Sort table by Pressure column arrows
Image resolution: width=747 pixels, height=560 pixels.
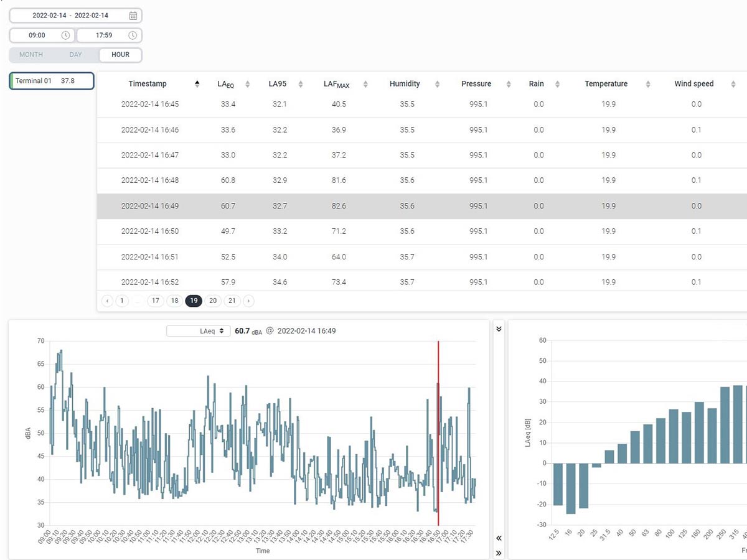click(509, 84)
